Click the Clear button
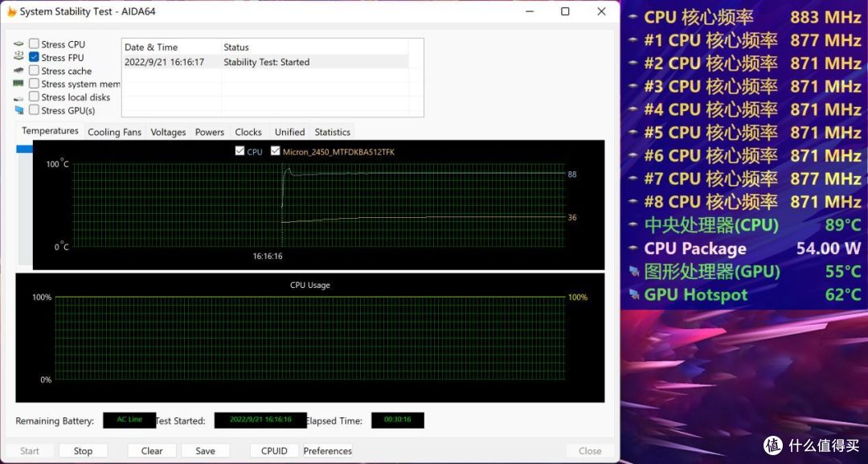This screenshot has width=868, height=464. pyautogui.click(x=152, y=450)
